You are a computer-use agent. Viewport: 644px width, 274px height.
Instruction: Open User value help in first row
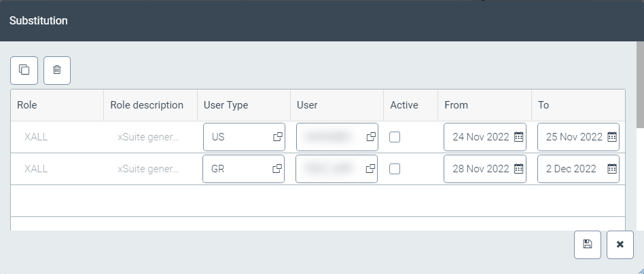click(x=371, y=137)
